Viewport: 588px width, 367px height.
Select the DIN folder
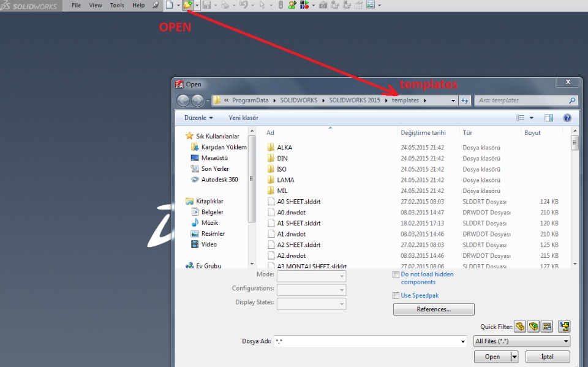click(x=277, y=158)
